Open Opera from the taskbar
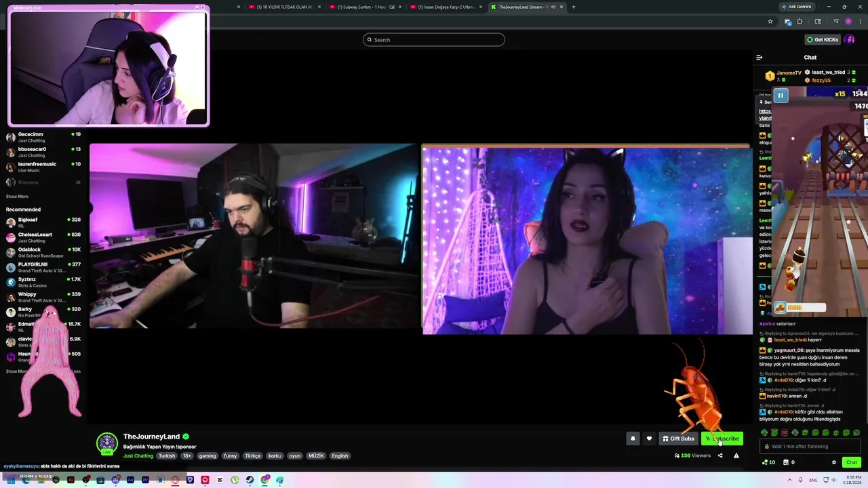The image size is (868, 488). [175, 480]
